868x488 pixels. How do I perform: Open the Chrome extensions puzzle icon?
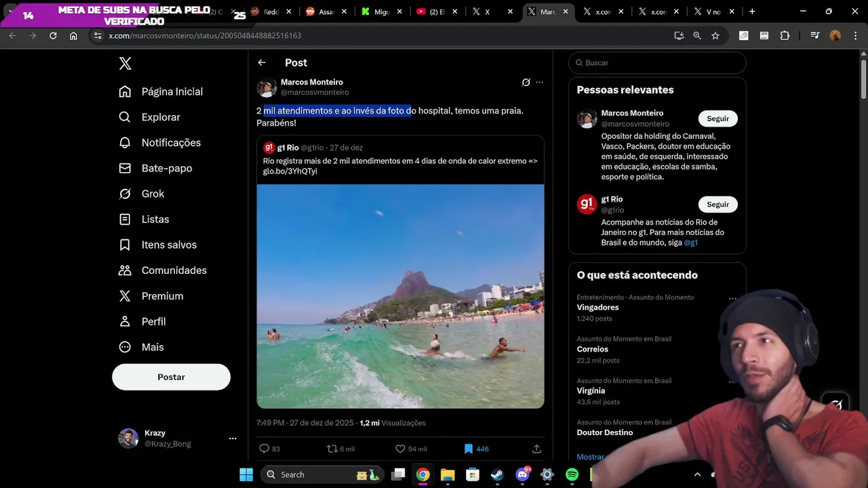pos(785,36)
